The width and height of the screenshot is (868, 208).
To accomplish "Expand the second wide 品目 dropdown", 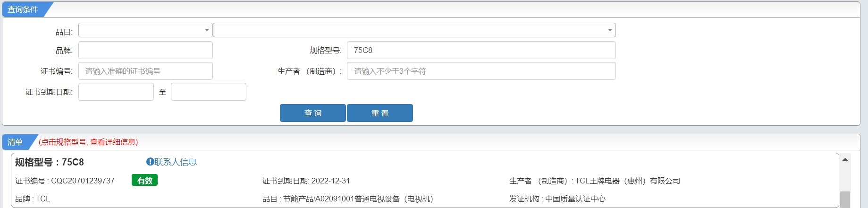I will pos(414,30).
